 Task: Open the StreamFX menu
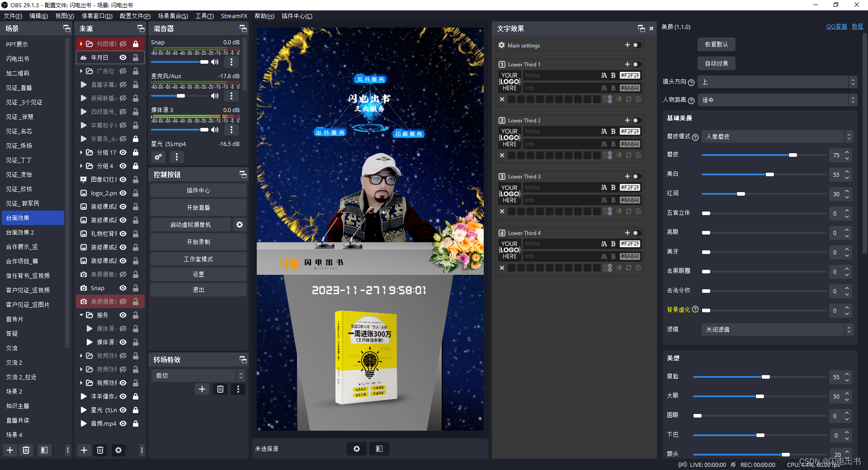[234, 16]
